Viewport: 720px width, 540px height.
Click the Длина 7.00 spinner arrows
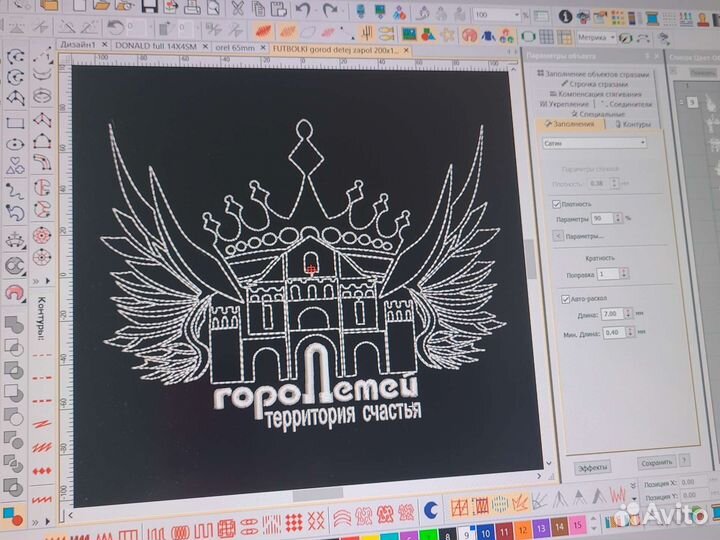click(628, 314)
